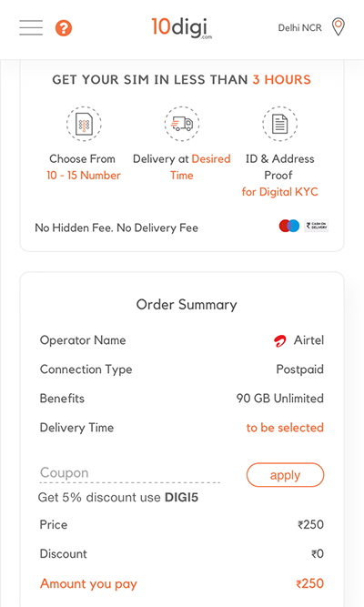Click the orange help question mark icon
This screenshot has width=364, height=607.
tap(64, 28)
